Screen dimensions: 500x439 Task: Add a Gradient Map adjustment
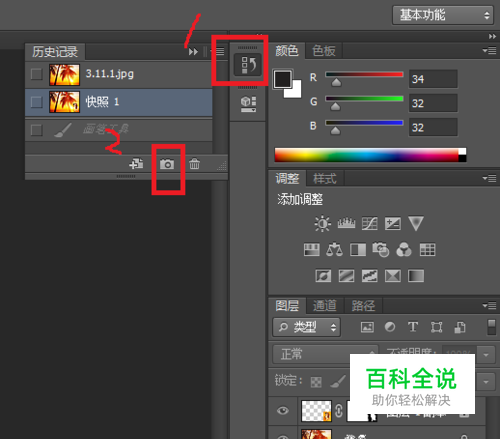416,276
